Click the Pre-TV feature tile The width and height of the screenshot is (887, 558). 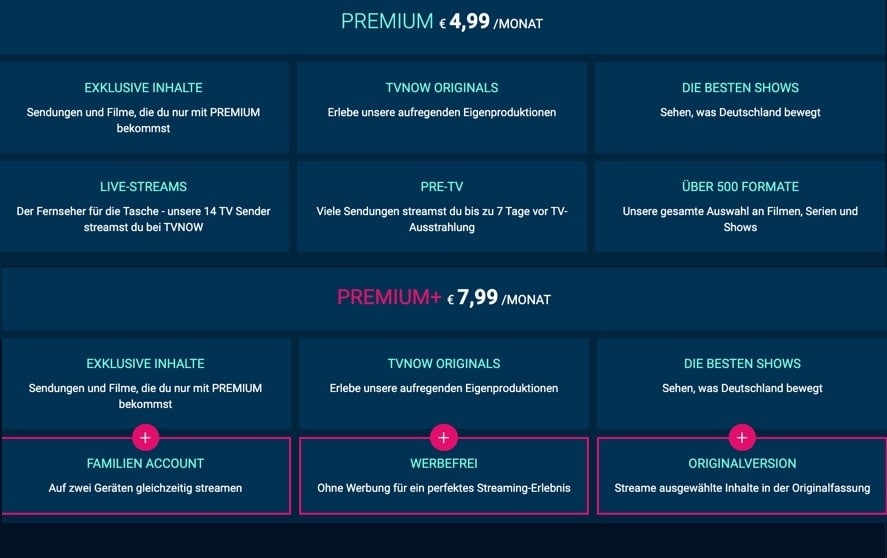click(x=442, y=206)
